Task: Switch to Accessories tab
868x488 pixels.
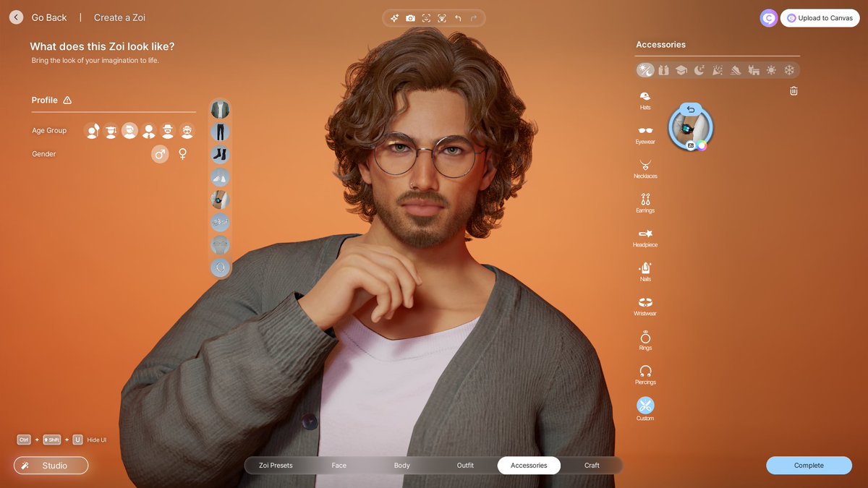Action: tap(529, 466)
